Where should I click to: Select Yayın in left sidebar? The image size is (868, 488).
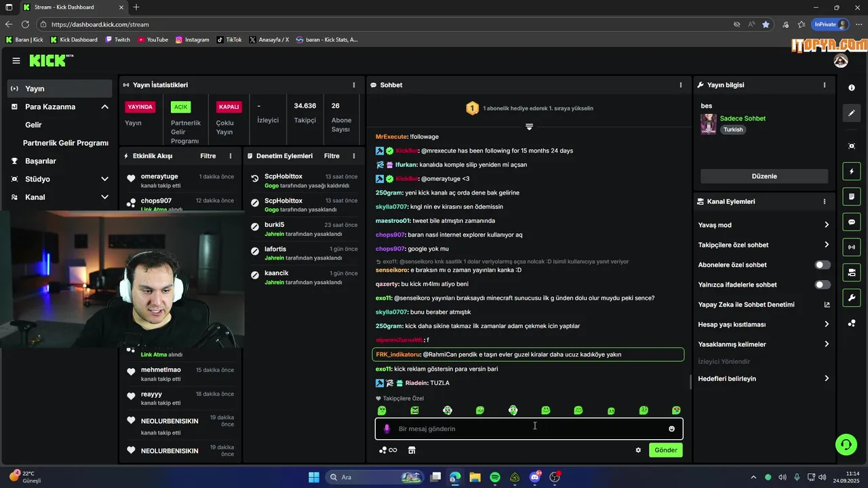pyautogui.click(x=60, y=89)
